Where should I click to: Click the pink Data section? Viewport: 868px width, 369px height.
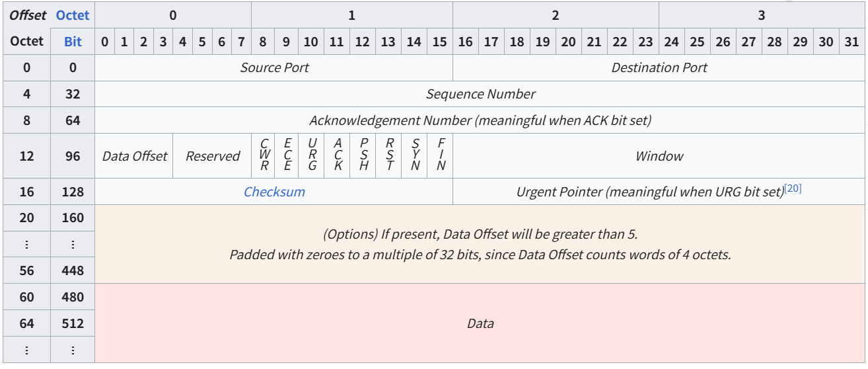point(480,323)
